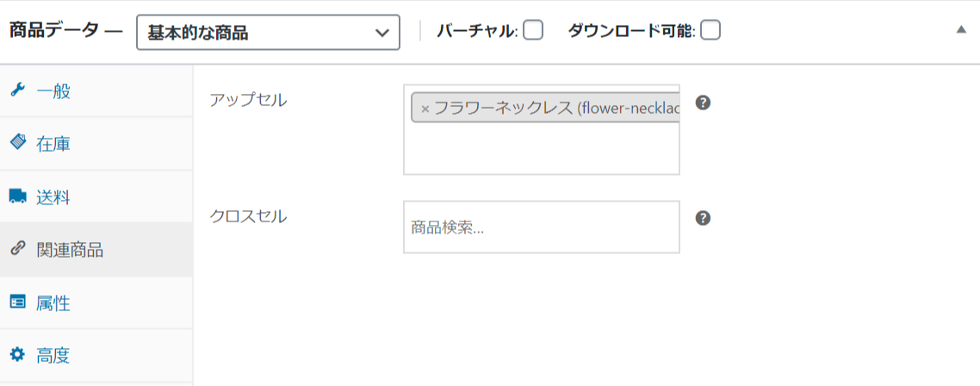The height and width of the screenshot is (386, 980).
Task: Click the tag icon beside 在庫
Action: pos(17,143)
